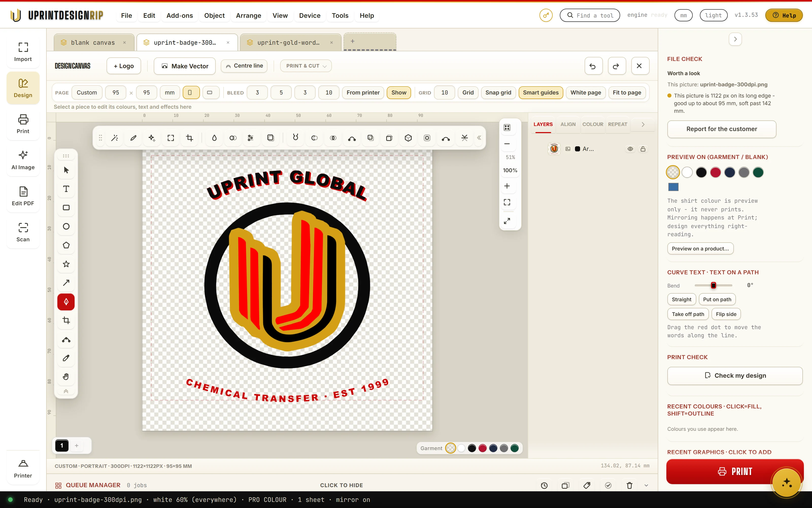Image resolution: width=812 pixels, height=508 pixels.
Task: Lock the Ar... layer
Action: point(643,149)
